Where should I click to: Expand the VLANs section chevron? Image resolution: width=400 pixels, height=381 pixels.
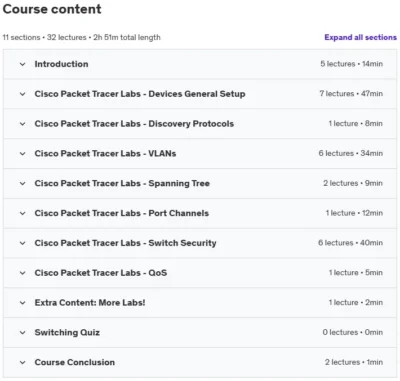coord(22,154)
